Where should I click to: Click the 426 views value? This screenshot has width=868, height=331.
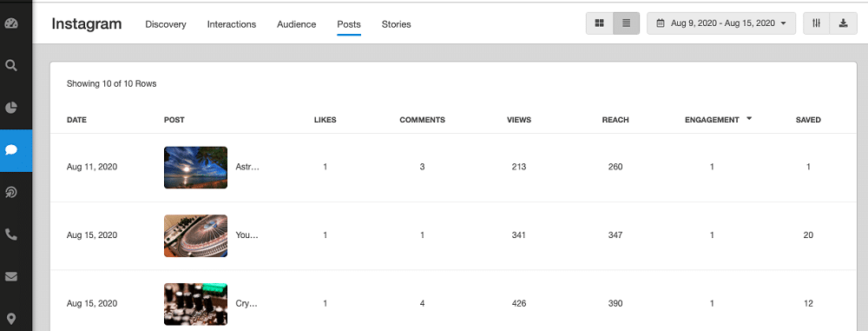pyautogui.click(x=519, y=304)
